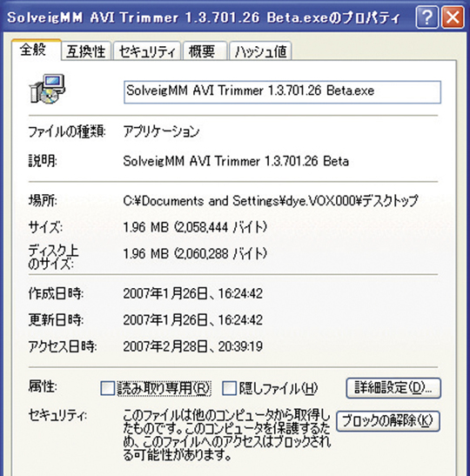
Task: Click into the file name text field
Action: pyautogui.click(x=282, y=91)
